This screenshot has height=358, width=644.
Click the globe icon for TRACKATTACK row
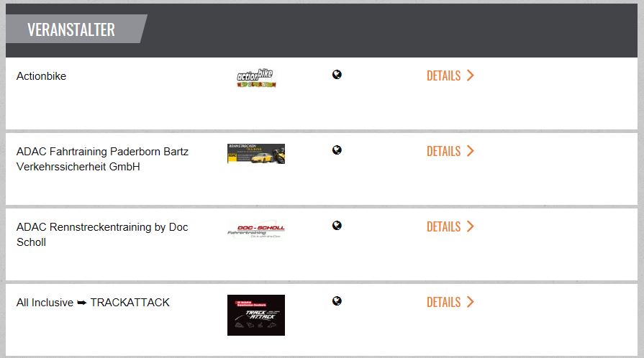[x=337, y=301]
